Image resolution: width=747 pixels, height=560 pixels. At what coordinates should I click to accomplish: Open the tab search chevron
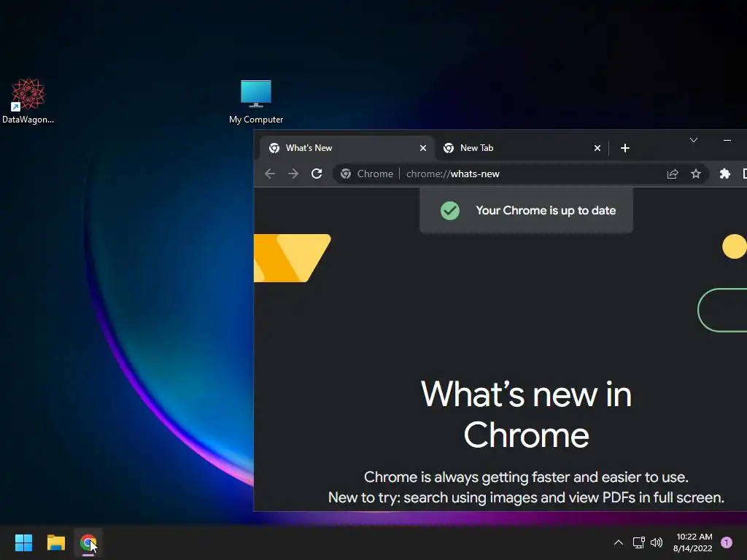pos(694,140)
